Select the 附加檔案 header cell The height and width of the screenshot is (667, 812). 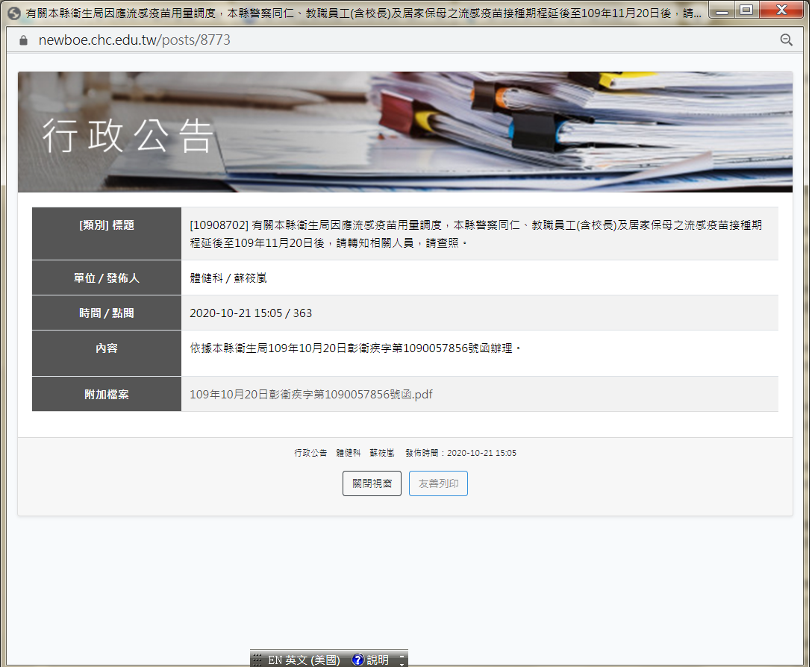(x=107, y=394)
